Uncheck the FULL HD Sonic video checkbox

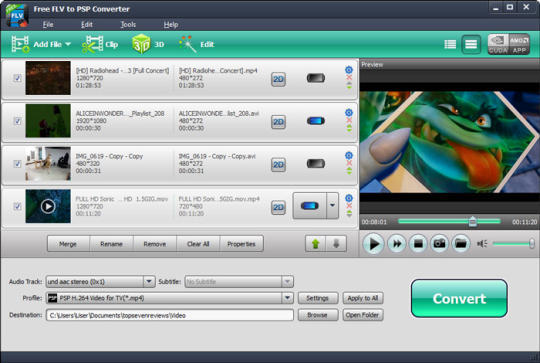pos(17,206)
